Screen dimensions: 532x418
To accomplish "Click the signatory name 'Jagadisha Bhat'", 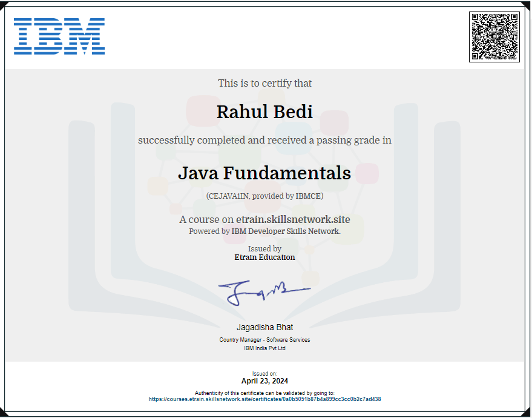I will [x=264, y=327].
